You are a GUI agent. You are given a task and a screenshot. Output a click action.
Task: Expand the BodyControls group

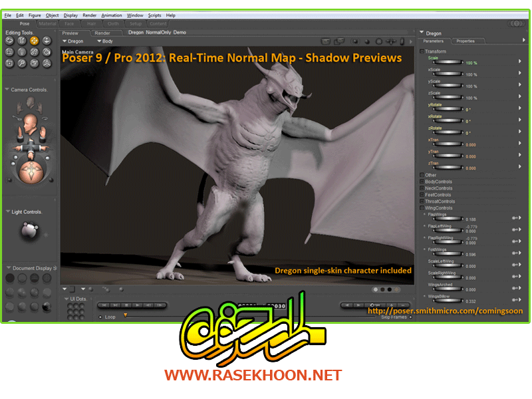coord(422,182)
